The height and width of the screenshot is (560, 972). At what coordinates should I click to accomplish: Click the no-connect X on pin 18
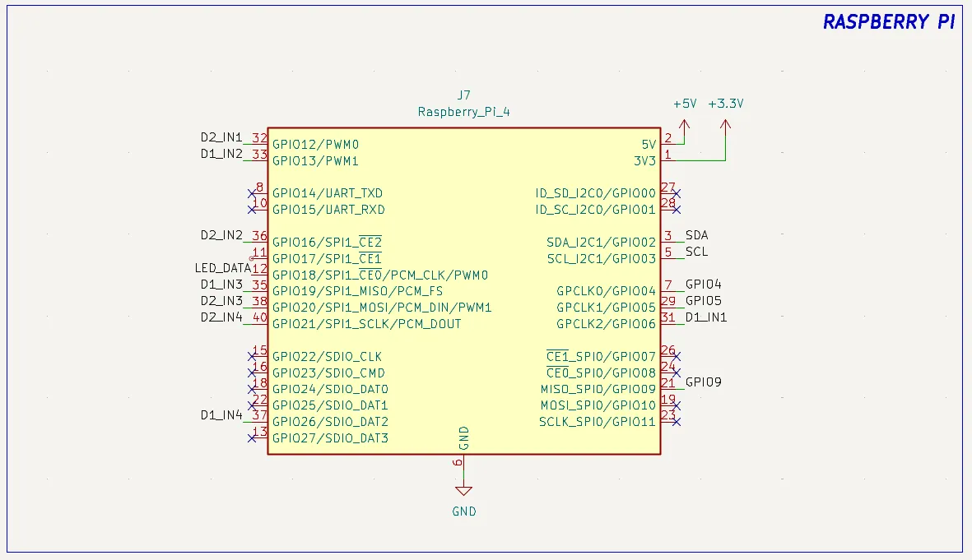point(252,390)
